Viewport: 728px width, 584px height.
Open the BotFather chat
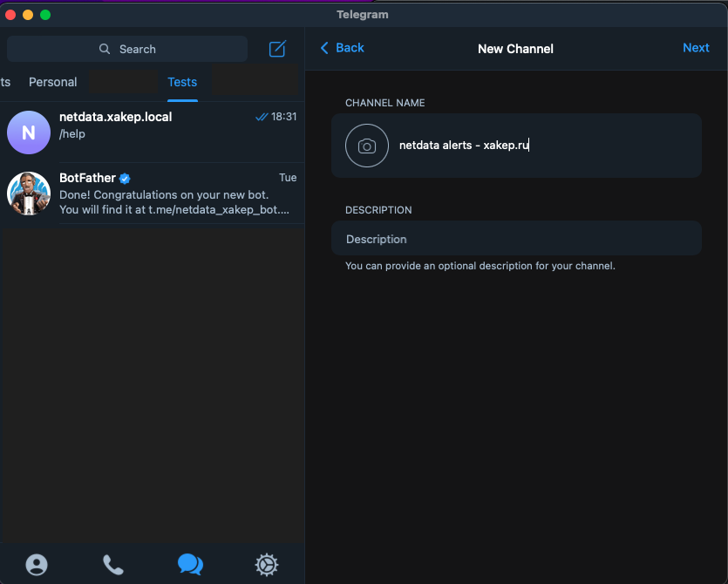pyautogui.click(x=153, y=194)
